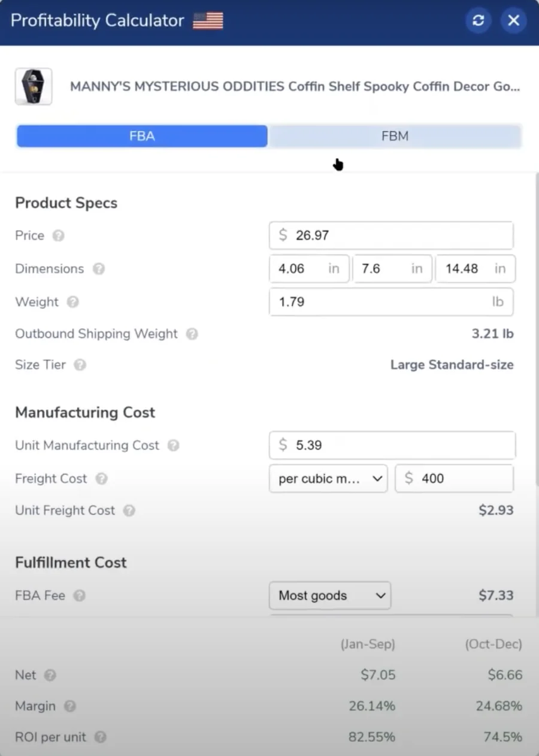539x756 pixels.
Task: Click the 74.5% ROI value
Action: click(x=502, y=737)
